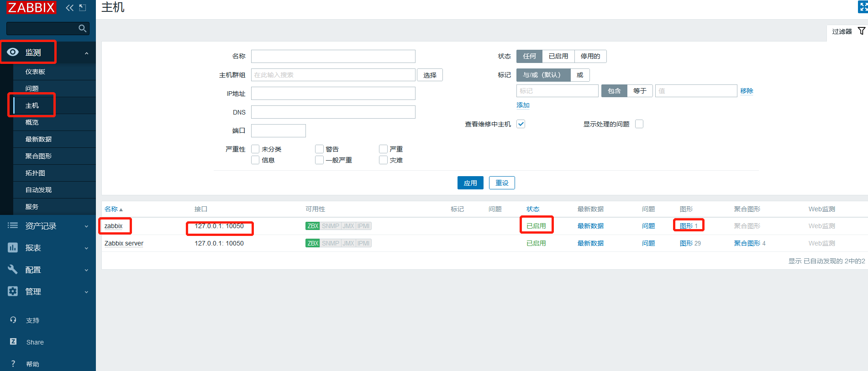Open 自动发现 menu item

[x=54, y=190]
